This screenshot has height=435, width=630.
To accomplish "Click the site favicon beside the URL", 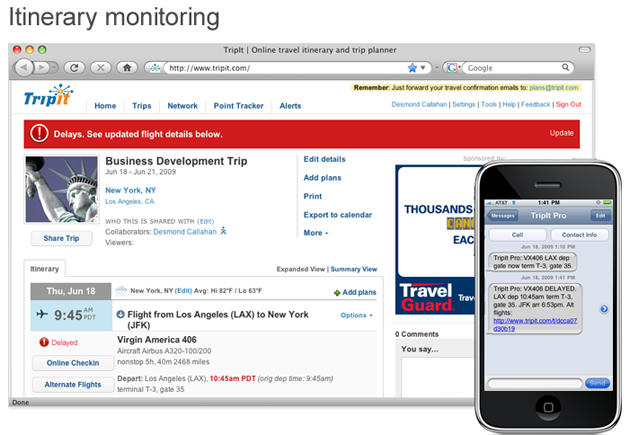I will [155, 68].
